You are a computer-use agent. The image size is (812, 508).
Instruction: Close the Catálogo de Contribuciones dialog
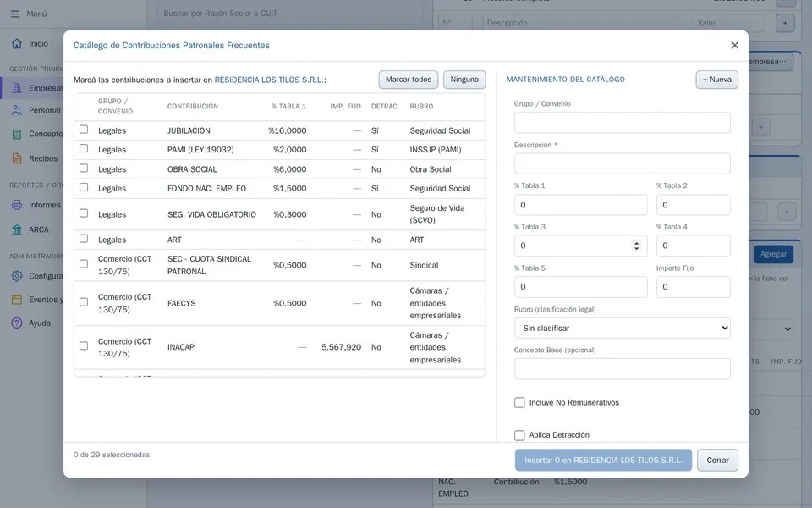(x=734, y=46)
